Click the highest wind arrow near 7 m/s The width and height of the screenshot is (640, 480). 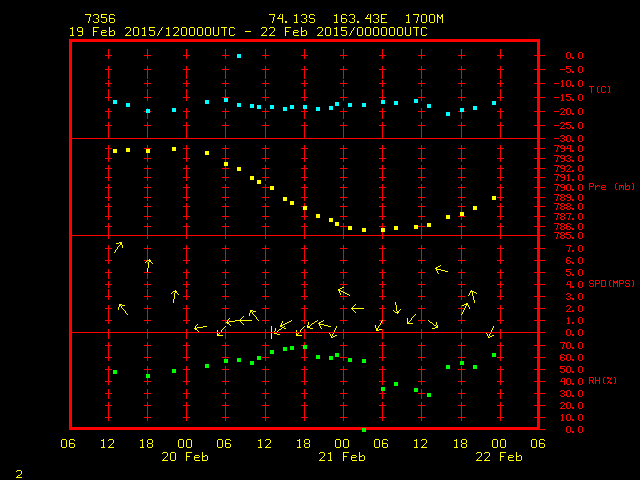coord(118,247)
